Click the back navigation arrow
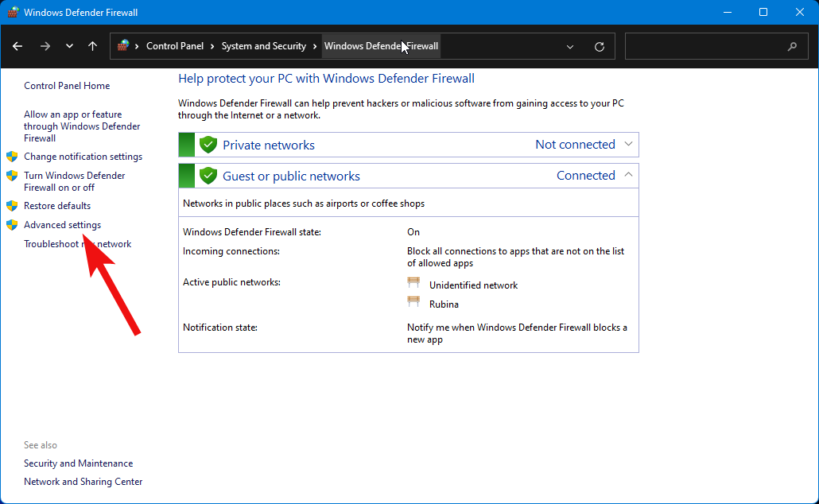This screenshot has height=504, width=819. coord(17,46)
